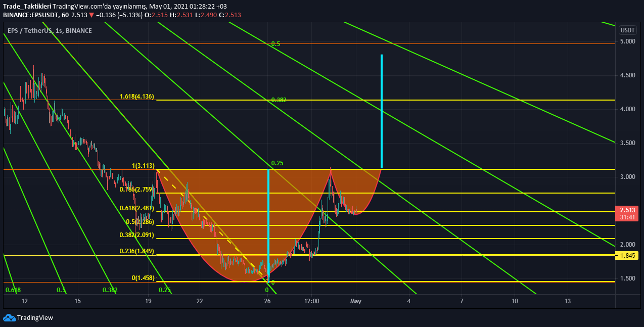This screenshot has width=644, height=327.
Task: Click the 1.500 price axis label
Action: [x=627, y=278]
